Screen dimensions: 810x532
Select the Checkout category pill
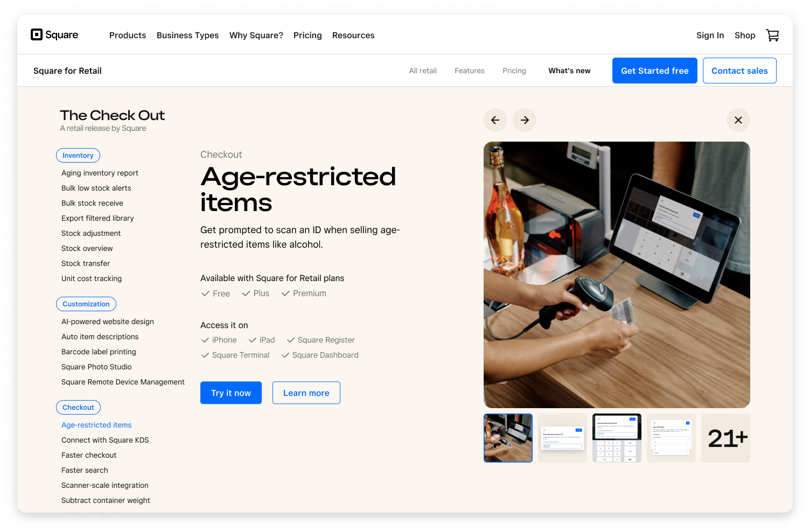pyautogui.click(x=79, y=407)
